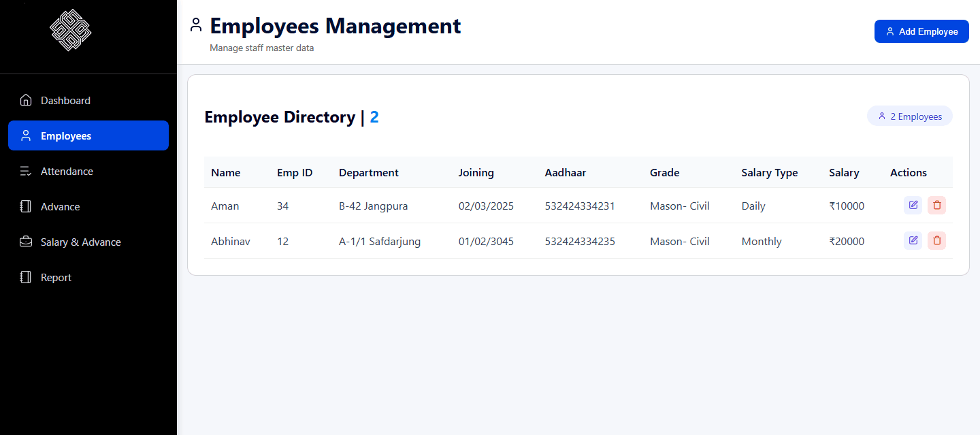980x435 pixels.
Task: Click the Advance wallet icon
Action: (x=25, y=206)
